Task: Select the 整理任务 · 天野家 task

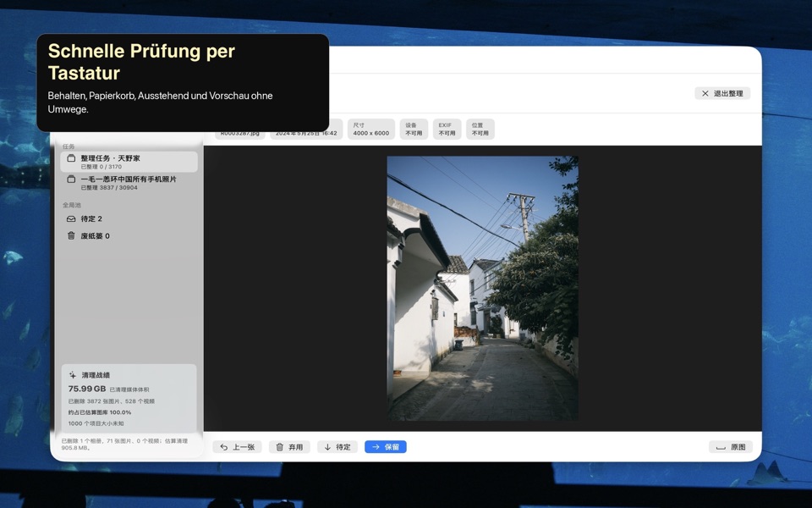Action: pos(129,162)
